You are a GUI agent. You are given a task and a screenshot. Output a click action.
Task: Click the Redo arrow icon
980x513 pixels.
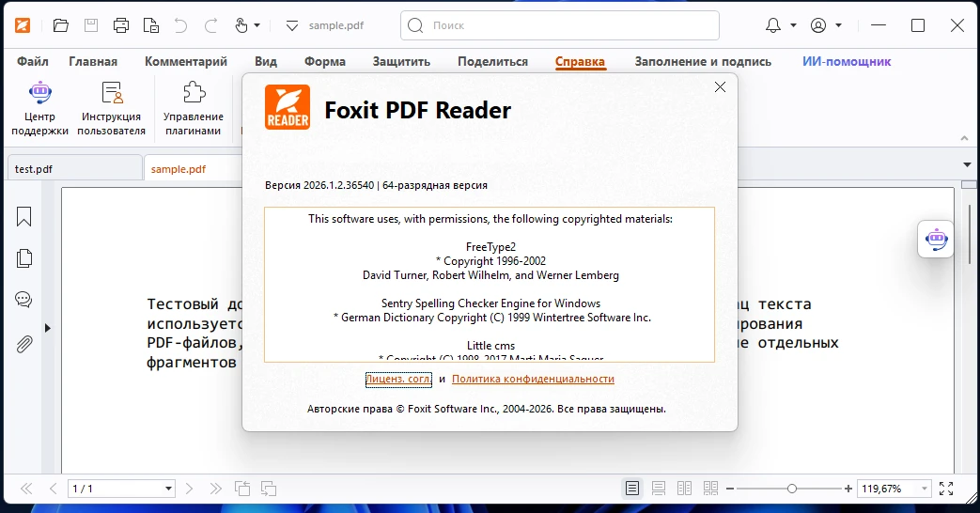point(211,25)
